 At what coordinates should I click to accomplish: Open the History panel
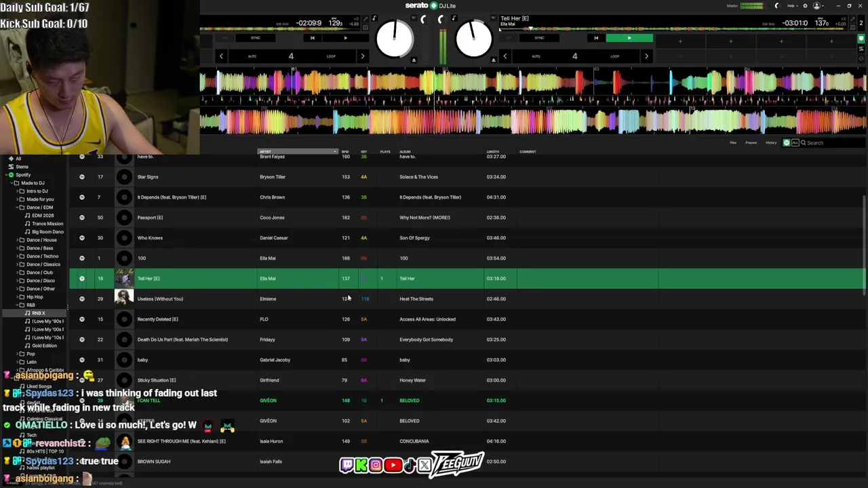[771, 143]
